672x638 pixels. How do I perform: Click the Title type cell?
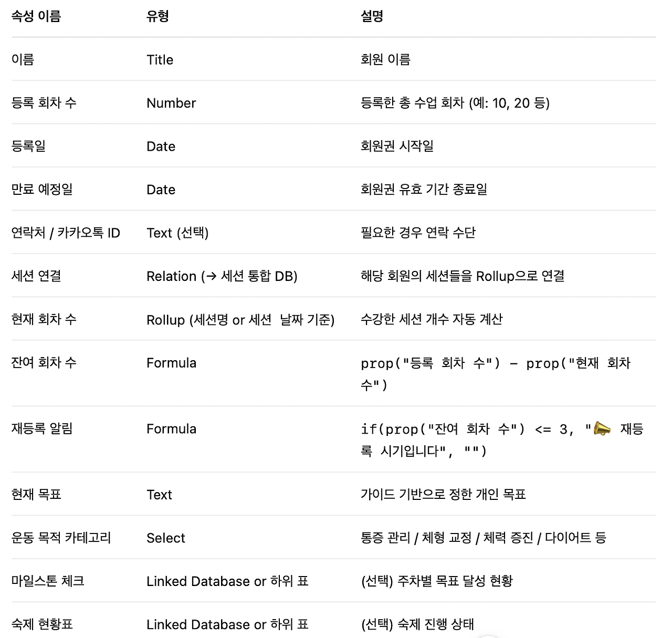[x=160, y=60]
